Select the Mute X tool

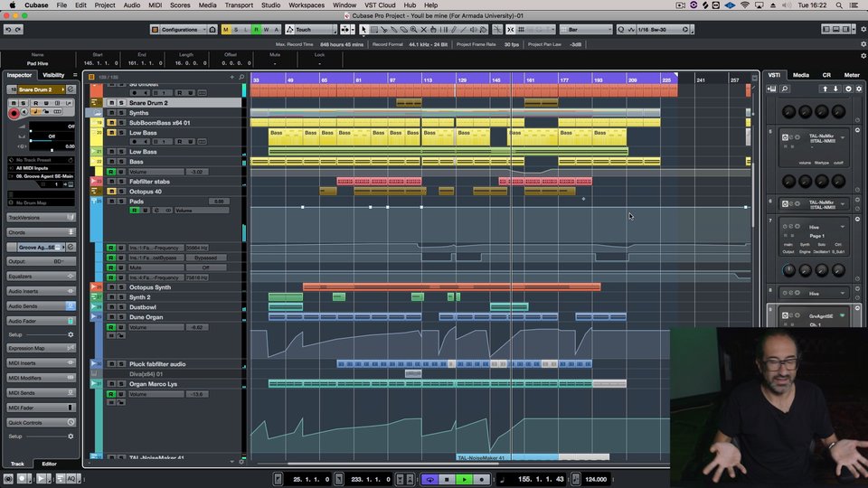point(423,29)
